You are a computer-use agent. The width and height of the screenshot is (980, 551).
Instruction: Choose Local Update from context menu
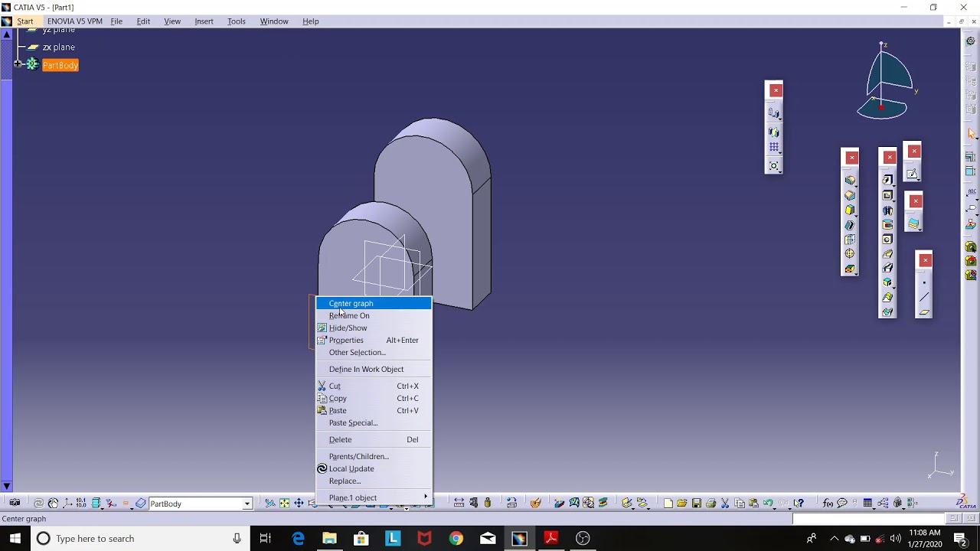374,468
